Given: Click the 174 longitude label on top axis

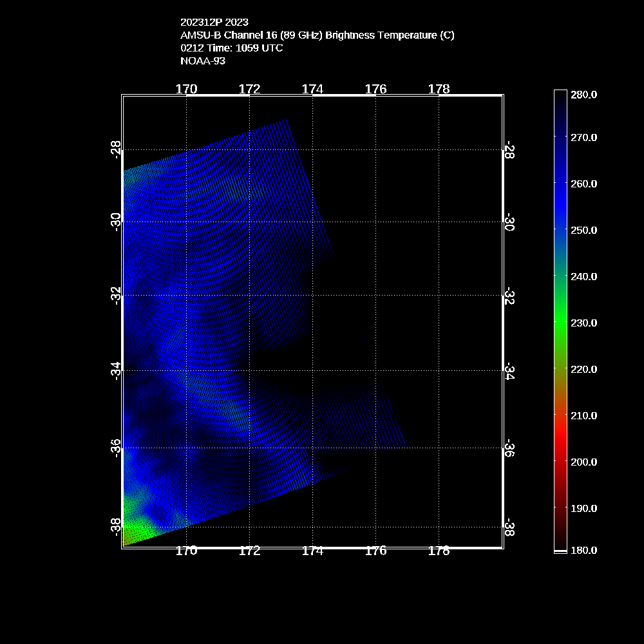Looking at the screenshot, I should pyautogui.click(x=312, y=89).
